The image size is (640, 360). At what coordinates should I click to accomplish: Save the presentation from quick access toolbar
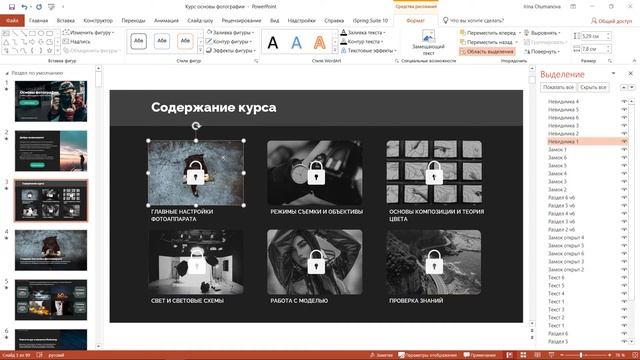11,7
